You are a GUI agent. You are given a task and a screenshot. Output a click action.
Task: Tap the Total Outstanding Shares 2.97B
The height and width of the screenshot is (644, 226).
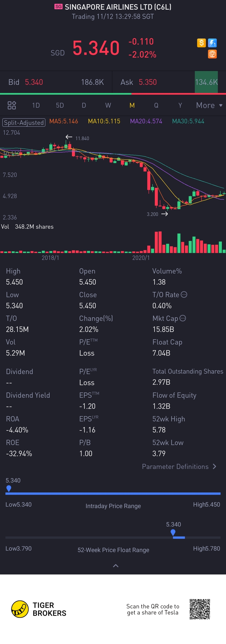coord(161,382)
